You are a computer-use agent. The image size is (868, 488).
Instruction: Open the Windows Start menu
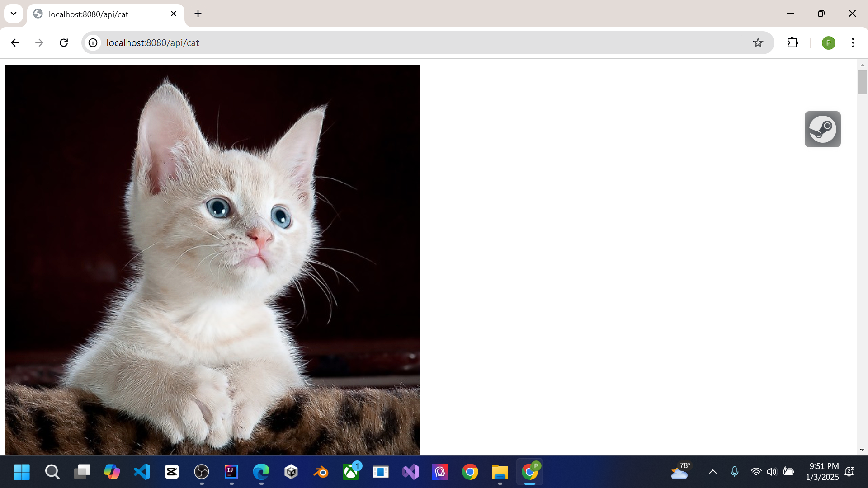[x=22, y=472]
